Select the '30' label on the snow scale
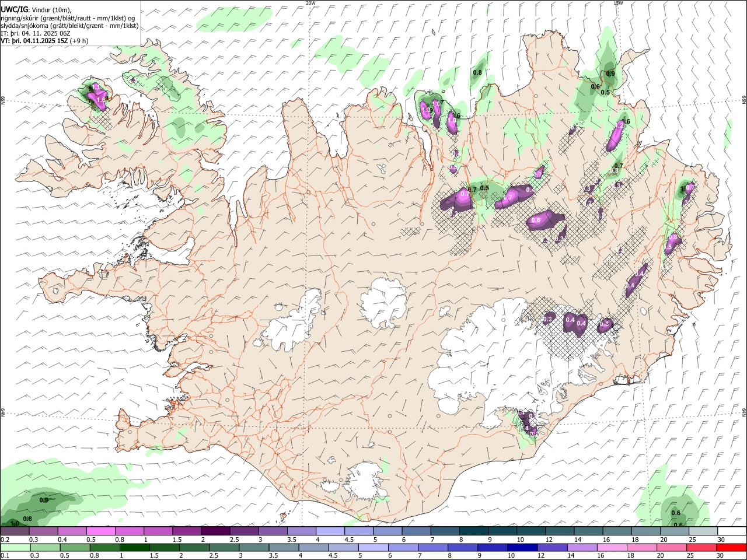Screen dimensions: 747x560 721,540
